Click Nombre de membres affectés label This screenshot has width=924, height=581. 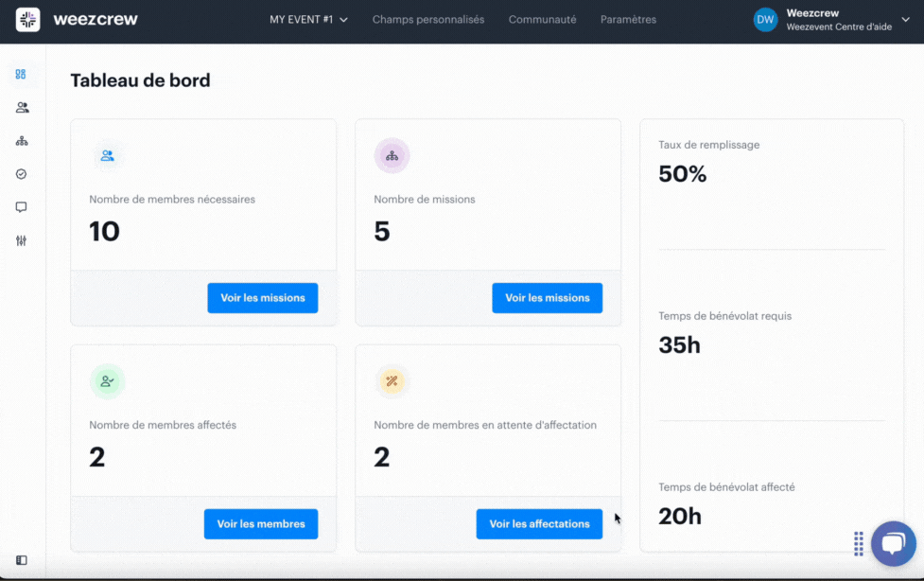pyautogui.click(x=163, y=425)
